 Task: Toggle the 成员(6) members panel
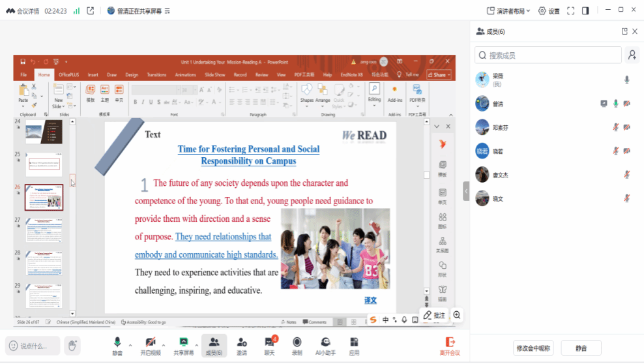[x=214, y=345]
